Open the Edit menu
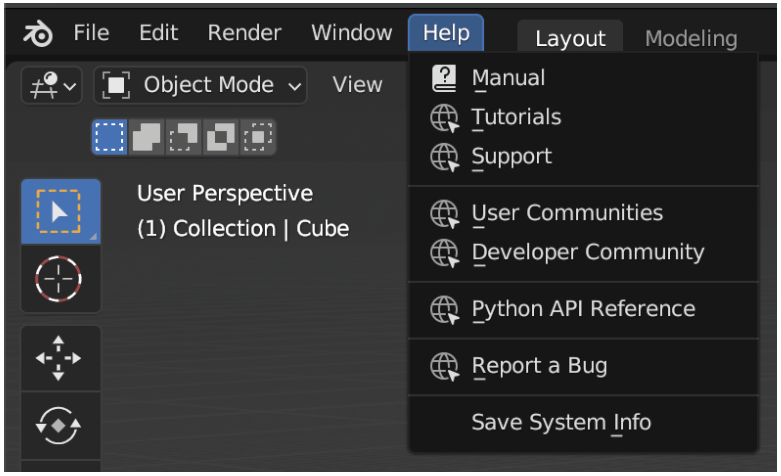The height and width of the screenshot is (476, 781). (158, 33)
